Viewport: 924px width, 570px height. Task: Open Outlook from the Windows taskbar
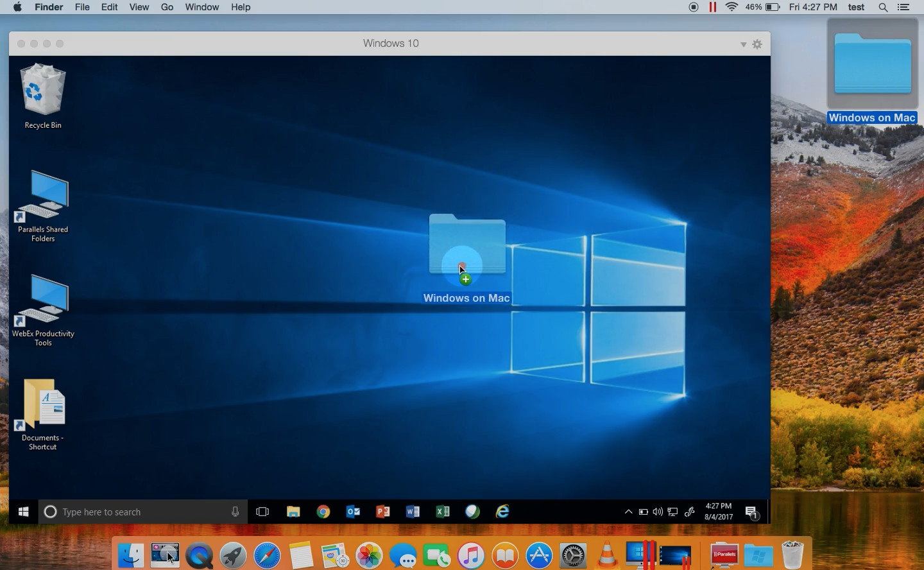(353, 512)
